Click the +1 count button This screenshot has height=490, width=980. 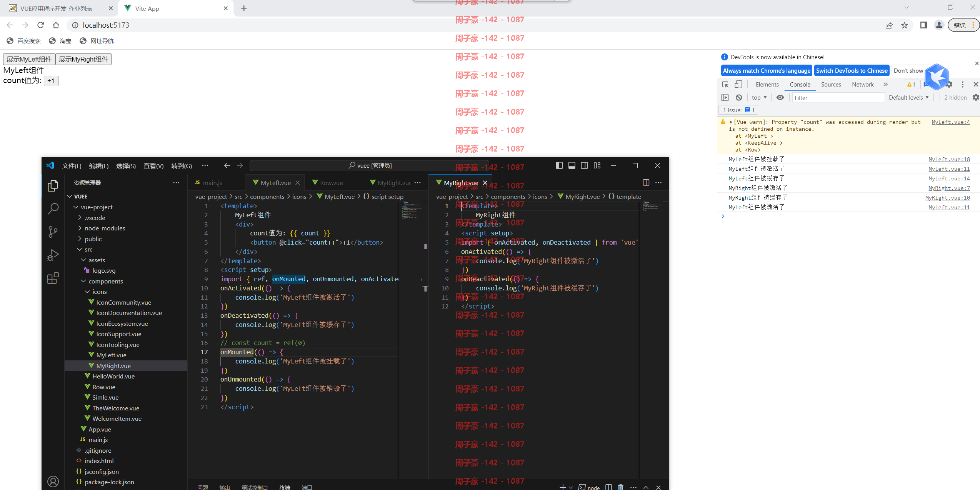[x=51, y=81]
